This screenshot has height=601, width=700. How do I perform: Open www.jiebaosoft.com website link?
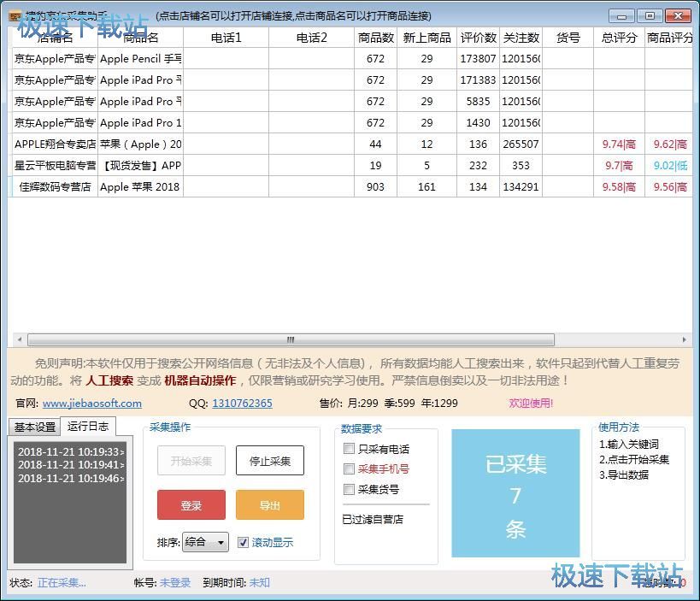coord(92,404)
